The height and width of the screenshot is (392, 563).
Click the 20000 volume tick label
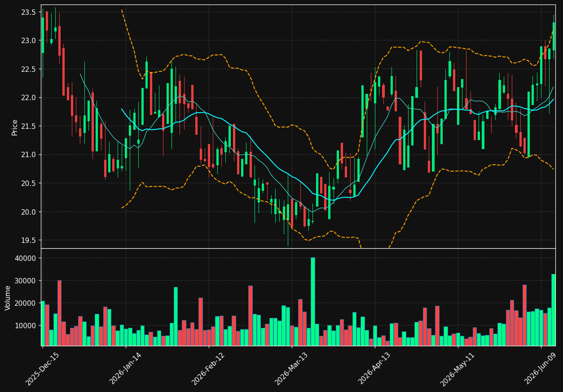coord(25,303)
